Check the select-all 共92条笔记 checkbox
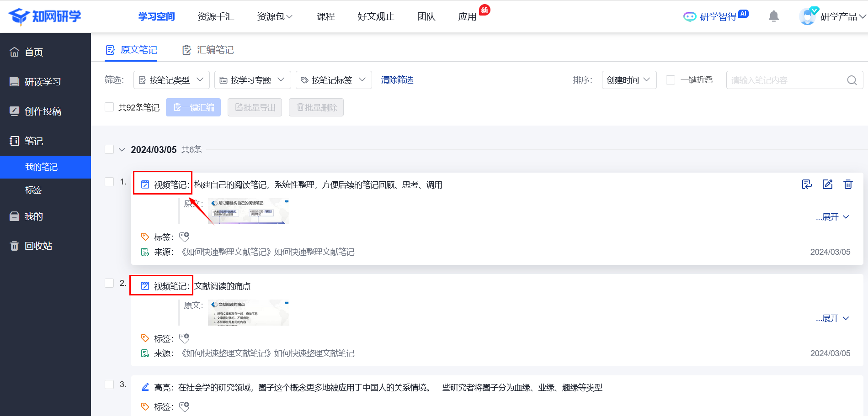 (109, 107)
